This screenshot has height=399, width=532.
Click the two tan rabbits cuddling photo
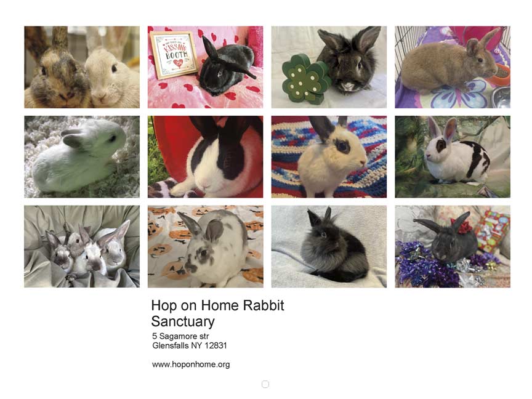82,67
